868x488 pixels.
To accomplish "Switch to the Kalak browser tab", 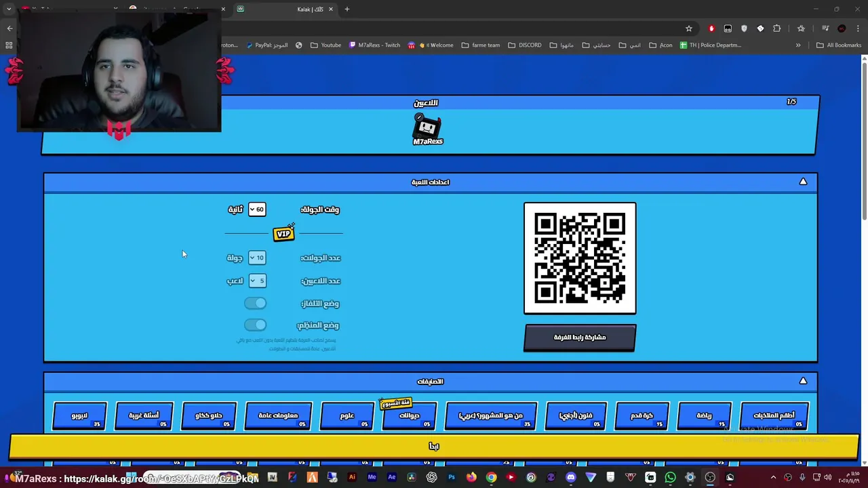I will (x=285, y=9).
